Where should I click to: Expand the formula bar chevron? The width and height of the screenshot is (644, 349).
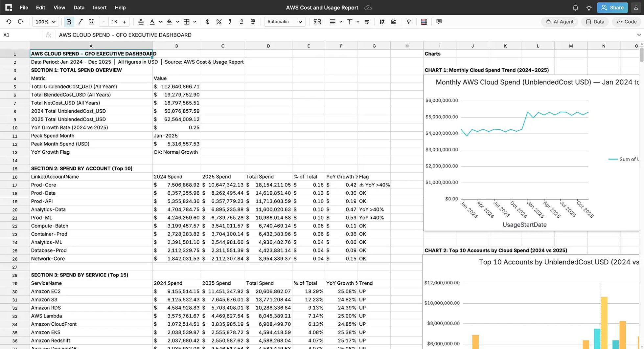tap(639, 35)
